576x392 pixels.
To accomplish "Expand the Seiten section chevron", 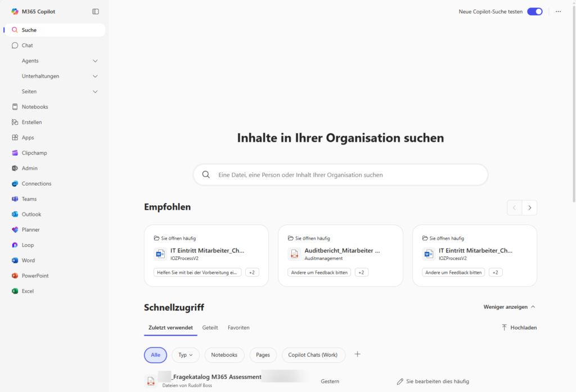I will (x=95, y=92).
